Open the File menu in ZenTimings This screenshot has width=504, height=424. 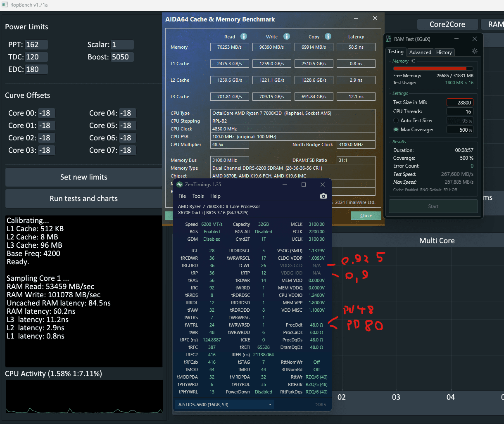pyautogui.click(x=182, y=196)
